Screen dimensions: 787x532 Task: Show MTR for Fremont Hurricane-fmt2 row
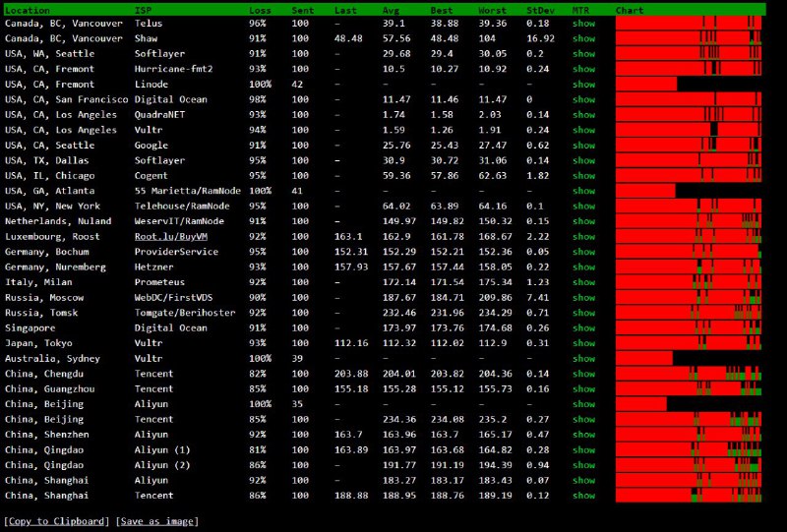click(583, 69)
